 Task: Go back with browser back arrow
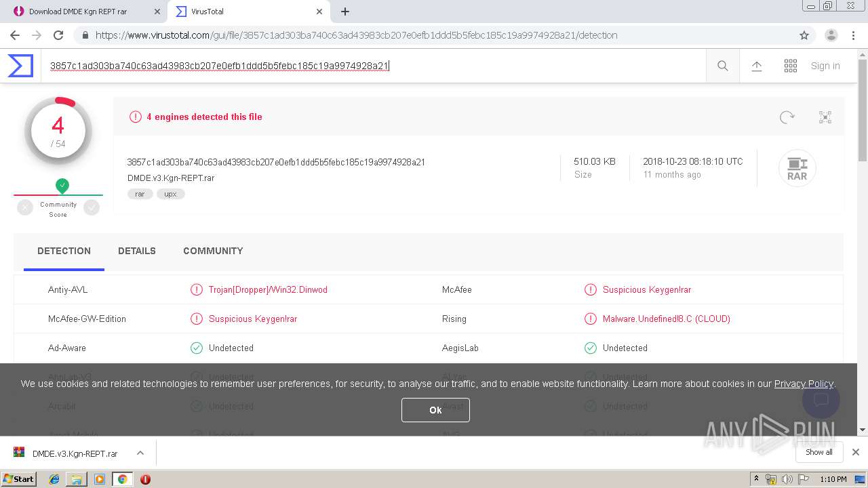coord(15,35)
